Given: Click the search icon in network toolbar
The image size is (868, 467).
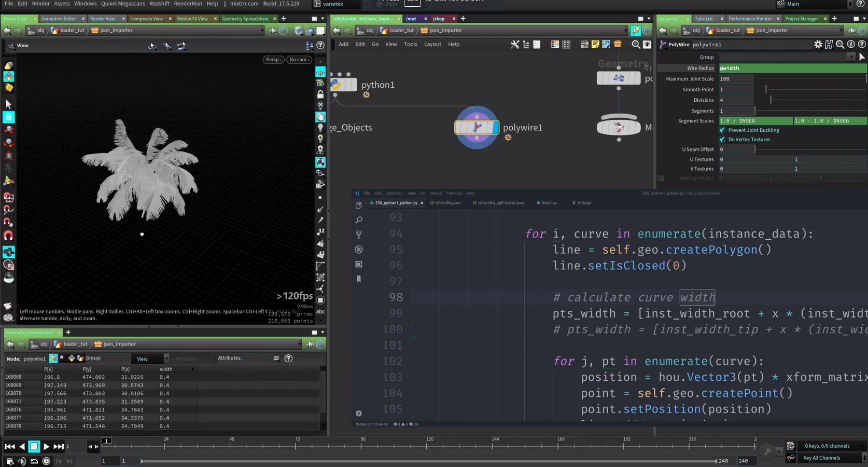Looking at the screenshot, I should [x=635, y=45].
